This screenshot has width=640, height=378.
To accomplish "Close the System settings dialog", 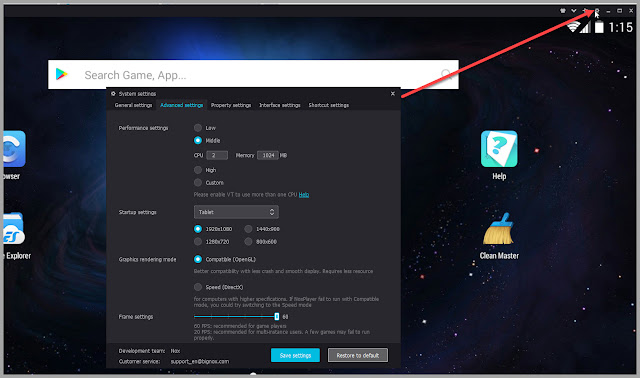I will click(393, 93).
